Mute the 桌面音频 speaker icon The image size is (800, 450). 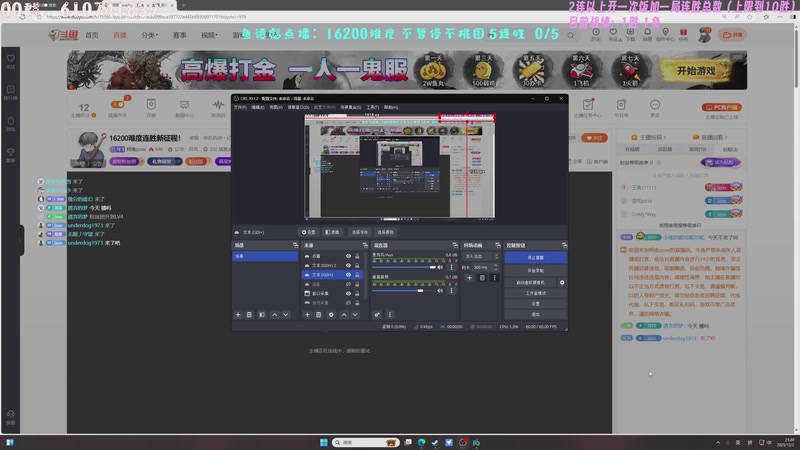[x=440, y=291]
